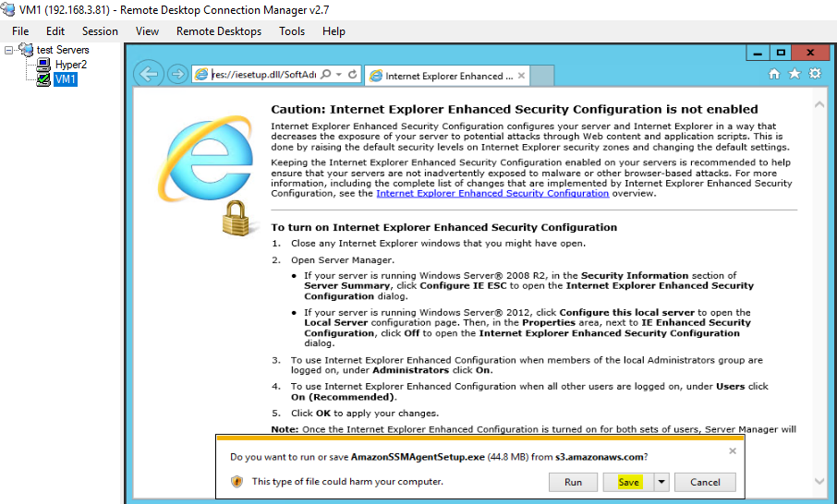The height and width of the screenshot is (504, 837).
Task: Click 'To turn on Internet Explorer Enhanced Security Configuration' heading
Action: pos(443,227)
